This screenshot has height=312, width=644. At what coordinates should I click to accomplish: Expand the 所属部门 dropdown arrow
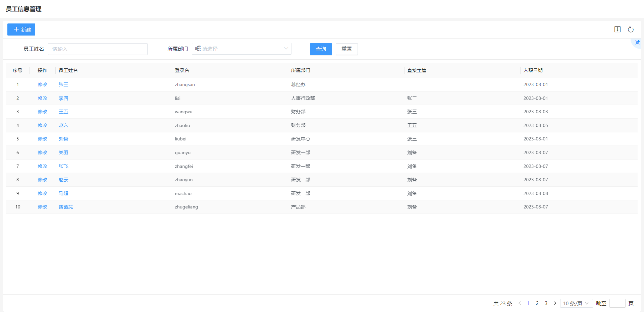tap(286, 49)
